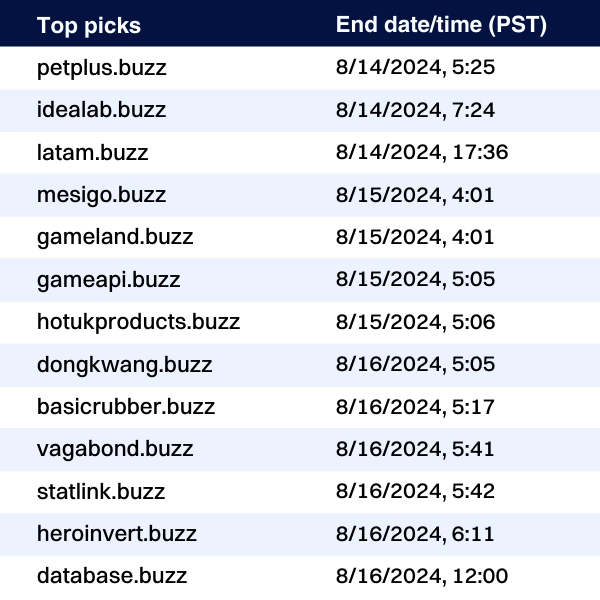600x600 pixels.
Task: Click vagabond.buzz domain name
Action: [115, 449]
